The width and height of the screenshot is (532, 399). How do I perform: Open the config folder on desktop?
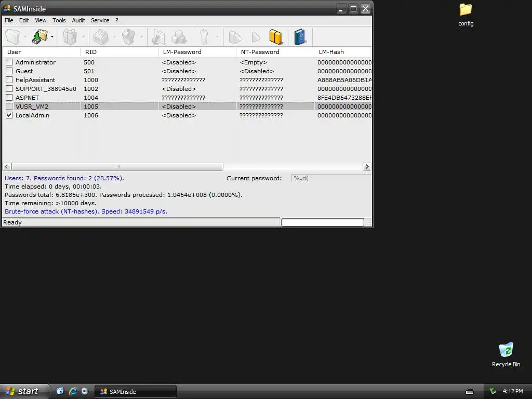click(466, 15)
